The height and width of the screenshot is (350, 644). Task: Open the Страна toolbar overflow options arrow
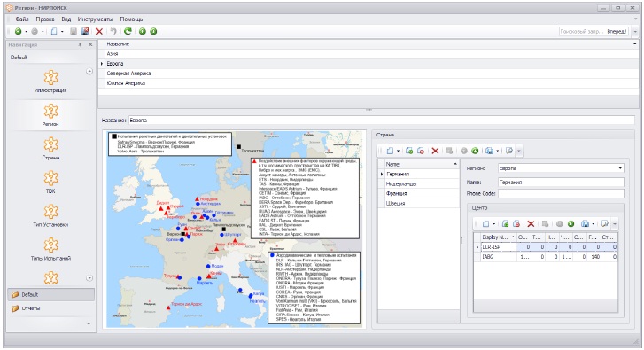tap(519, 151)
